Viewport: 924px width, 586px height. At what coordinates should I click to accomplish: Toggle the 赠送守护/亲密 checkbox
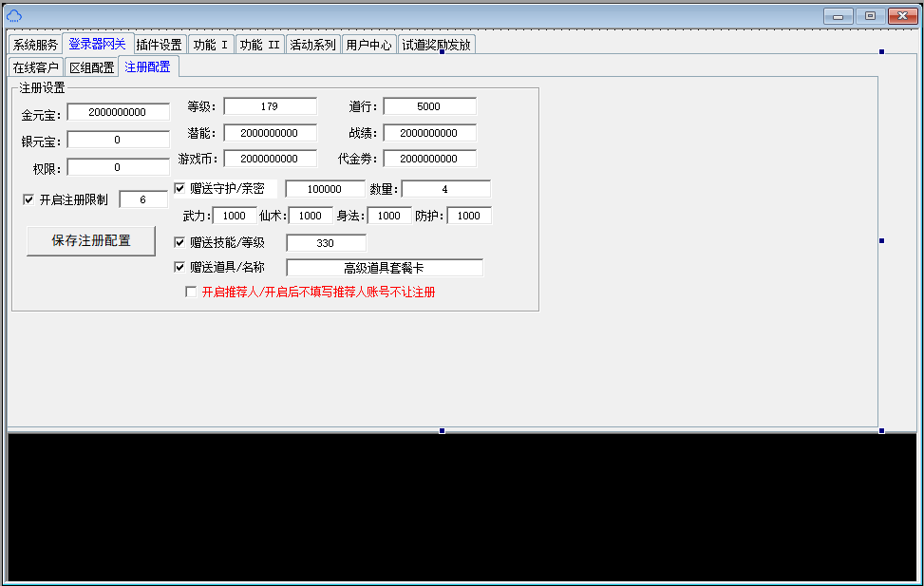click(179, 188)
